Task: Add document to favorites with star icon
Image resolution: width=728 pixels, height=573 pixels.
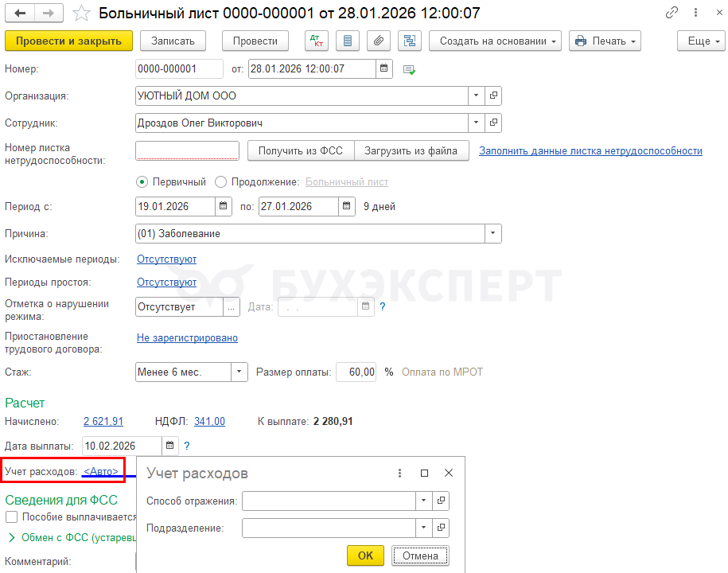Action: [x=81, y=13]
